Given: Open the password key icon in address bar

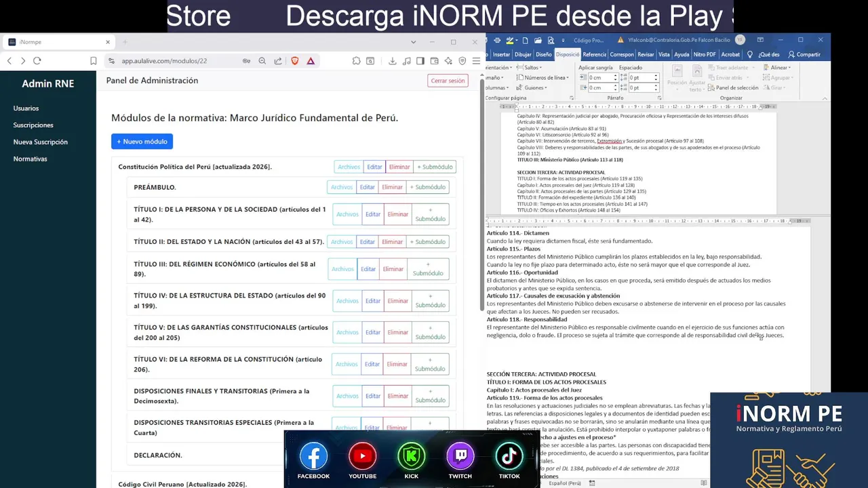Looking at the screenshot, I should pyautogui.click(x=246, y=61).
